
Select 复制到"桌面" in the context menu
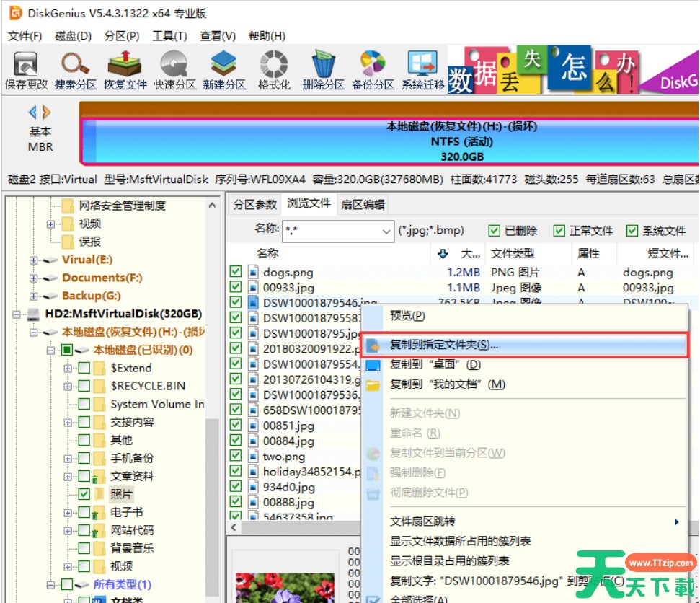coord(436,366)
